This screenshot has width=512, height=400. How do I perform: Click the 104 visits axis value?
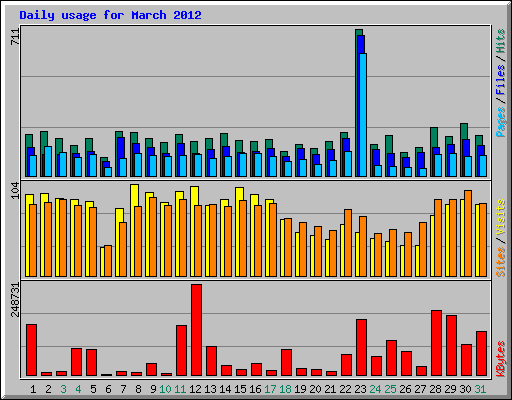click(x=15, y=190)
